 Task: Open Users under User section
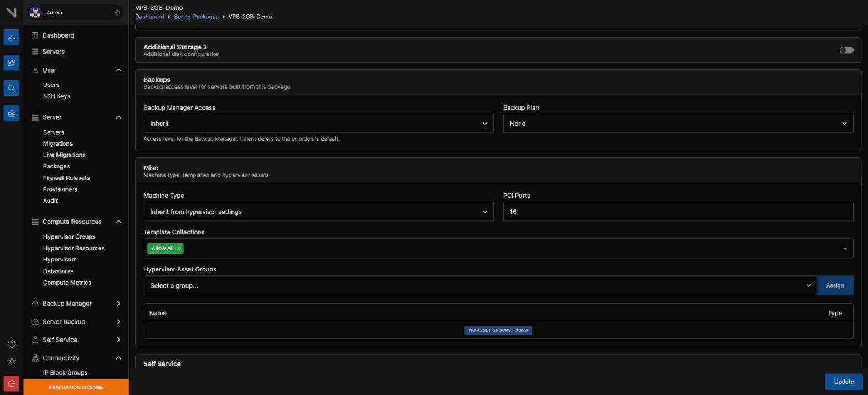51,85
